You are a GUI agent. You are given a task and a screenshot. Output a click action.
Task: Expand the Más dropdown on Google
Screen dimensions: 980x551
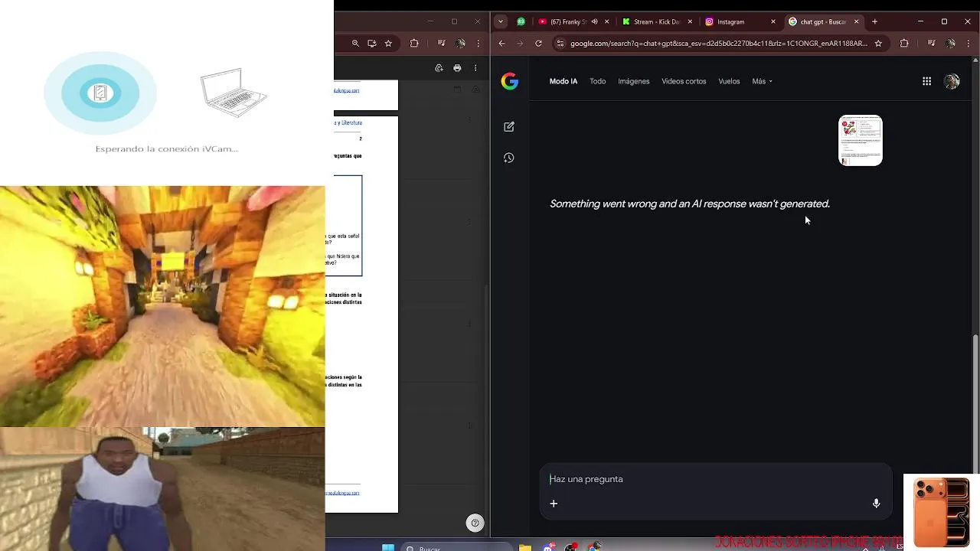point(762,81)
